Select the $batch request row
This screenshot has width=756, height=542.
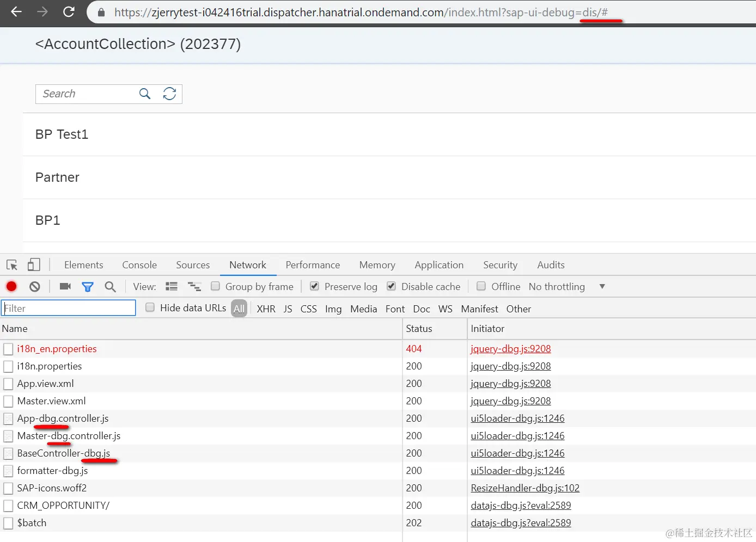(378, 523)
